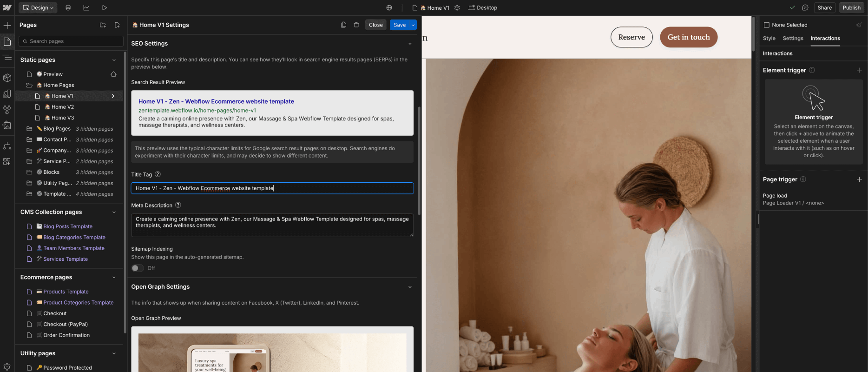Viewport: 868px width, 372px height.
Task: Open the settings gear at sidebar bottom
Action: [x=7, y=366]
